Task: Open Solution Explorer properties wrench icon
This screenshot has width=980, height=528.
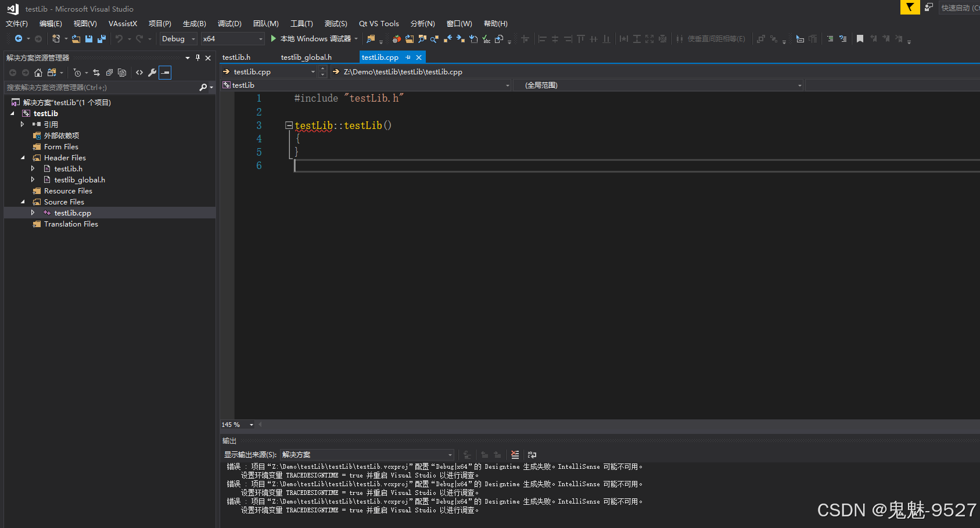Action: (x=152, y=72)
